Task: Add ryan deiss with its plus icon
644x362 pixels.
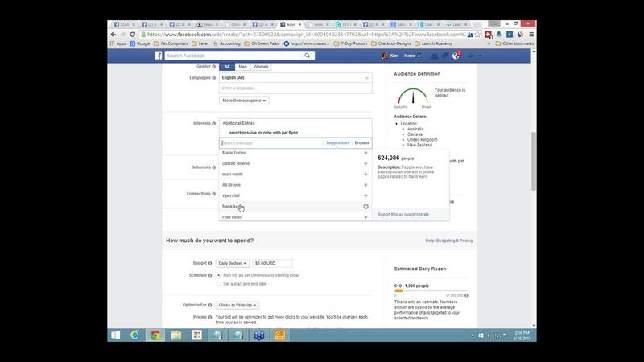Action: click(x=365, y=217)
